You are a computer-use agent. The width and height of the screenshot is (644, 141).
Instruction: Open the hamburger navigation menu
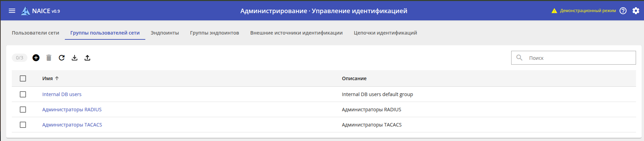click(x=12, y=11)
